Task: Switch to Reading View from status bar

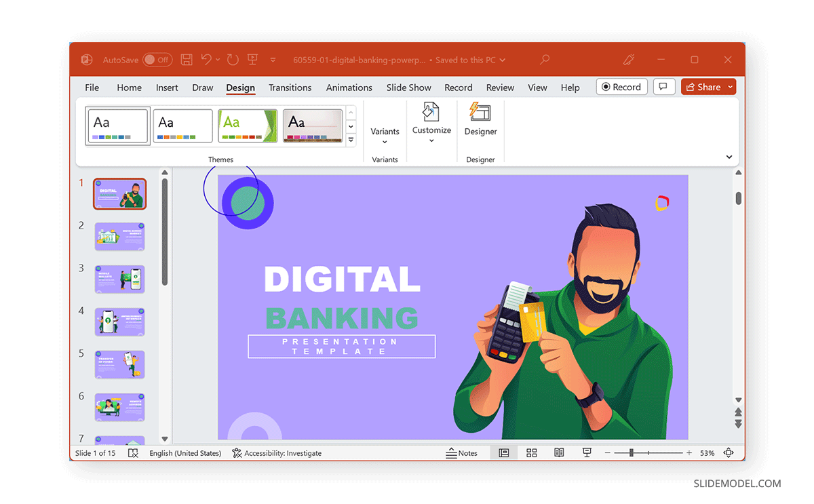Action: (x=558, y=452)
